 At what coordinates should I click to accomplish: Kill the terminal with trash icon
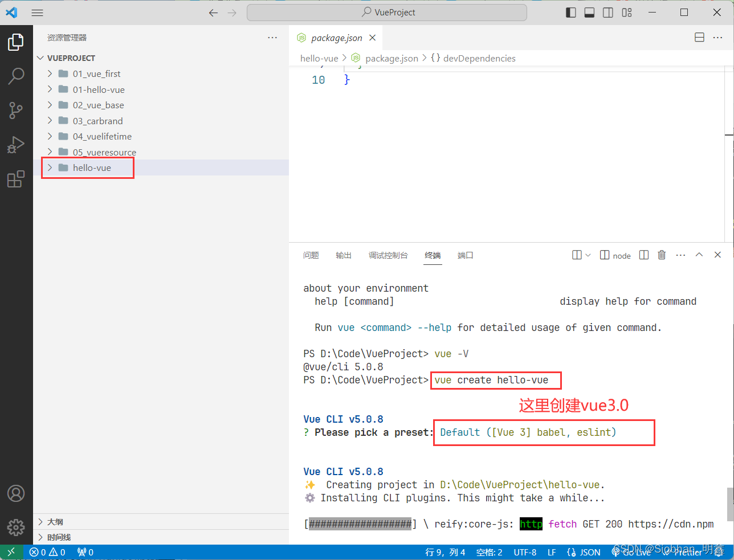[x=662, y=255]
